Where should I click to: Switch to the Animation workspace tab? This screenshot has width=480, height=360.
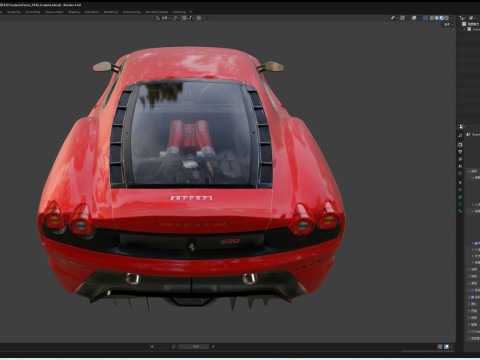92,12
